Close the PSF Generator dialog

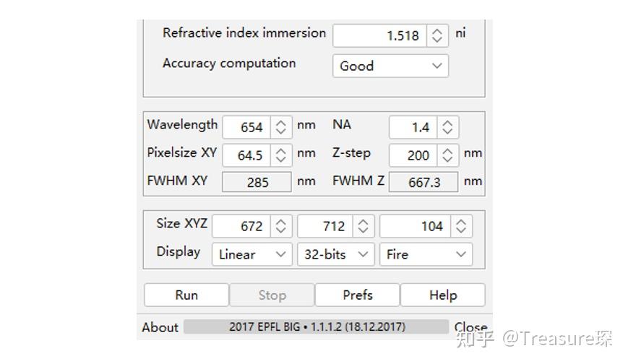pyautogui.click(x=470, y=327)
